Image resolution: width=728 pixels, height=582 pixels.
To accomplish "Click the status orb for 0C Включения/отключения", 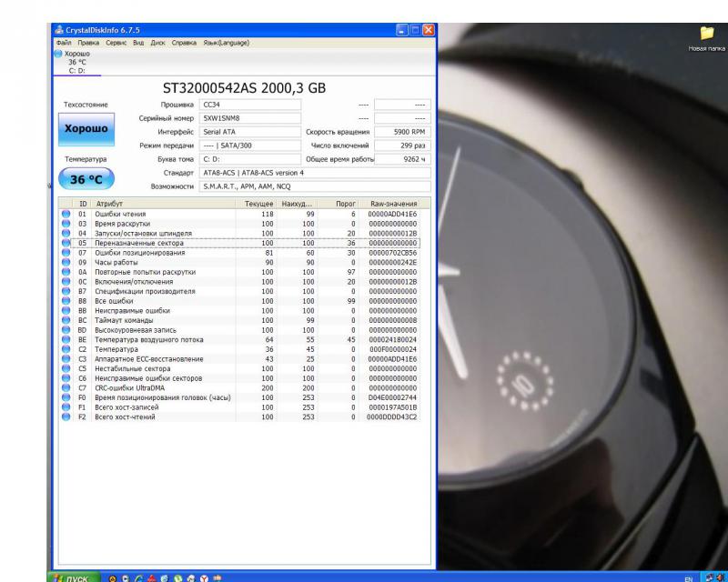I will coord(66,282).
